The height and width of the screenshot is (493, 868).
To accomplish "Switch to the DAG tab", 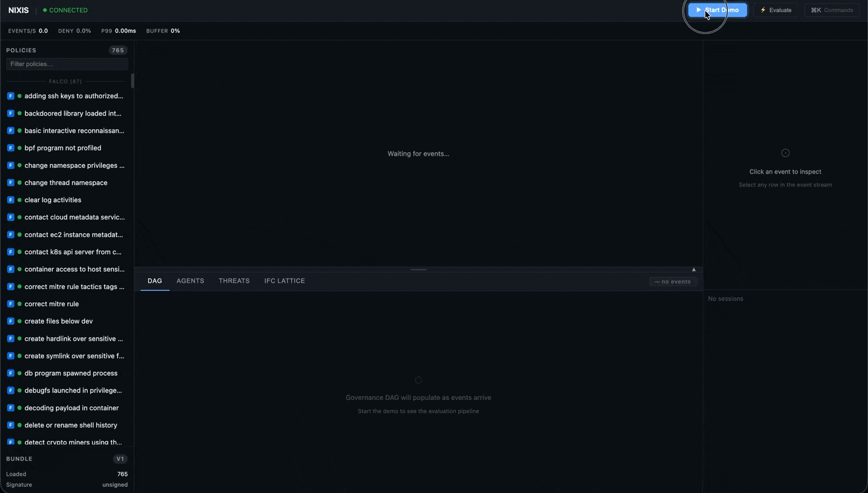I will pos(154,281).
